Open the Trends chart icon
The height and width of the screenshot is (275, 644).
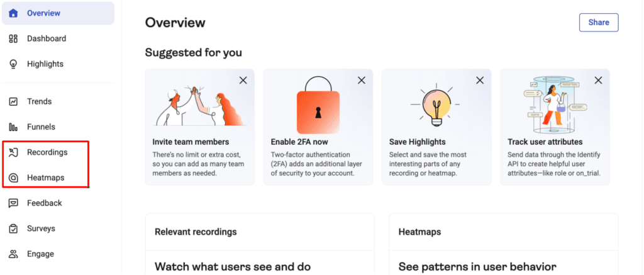13,101
